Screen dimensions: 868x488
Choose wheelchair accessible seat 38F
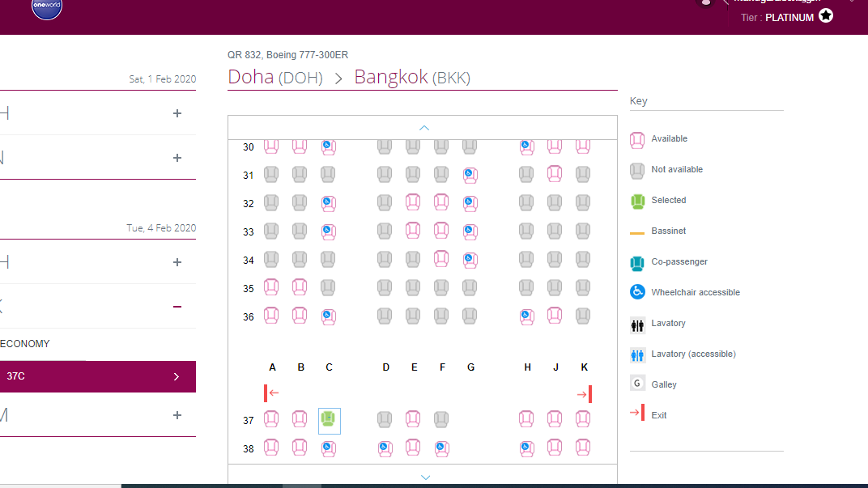pyautogui.click(x=441, y=448)
